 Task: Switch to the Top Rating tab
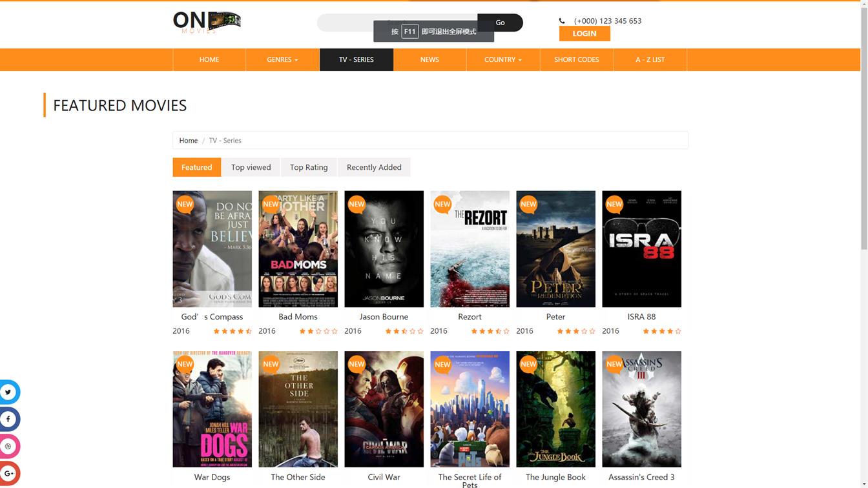[x=309, y=167]
